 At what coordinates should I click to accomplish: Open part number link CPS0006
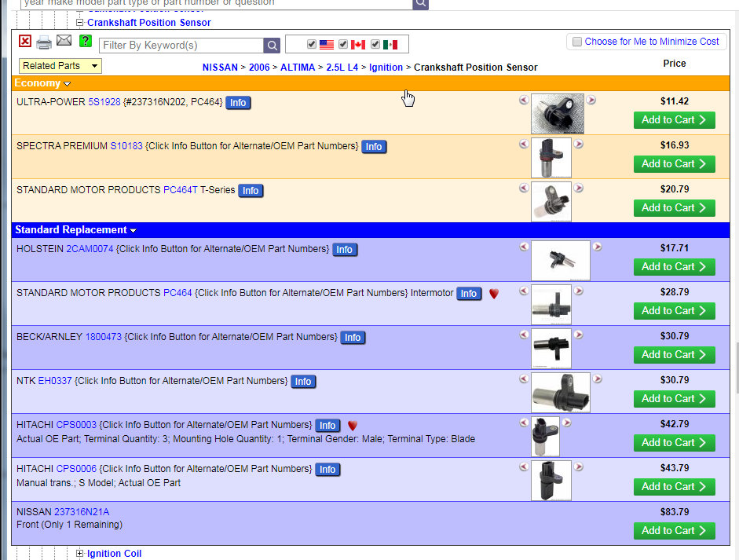click(x=76, y=469)
